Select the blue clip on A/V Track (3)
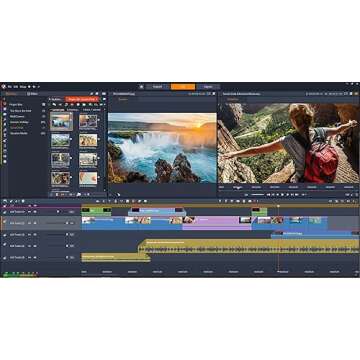Viewport: 360px width, 360px height. [x=315, y=235]
